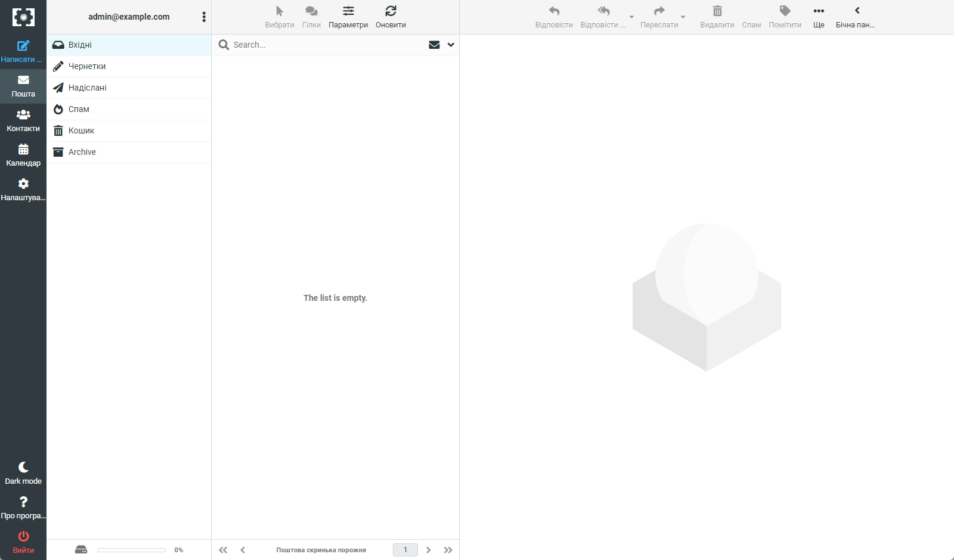Image resolution: width=954 pixels, height=560 pixels.
Task: Click the quota progress bar
Action: click(x=131, y=550)
